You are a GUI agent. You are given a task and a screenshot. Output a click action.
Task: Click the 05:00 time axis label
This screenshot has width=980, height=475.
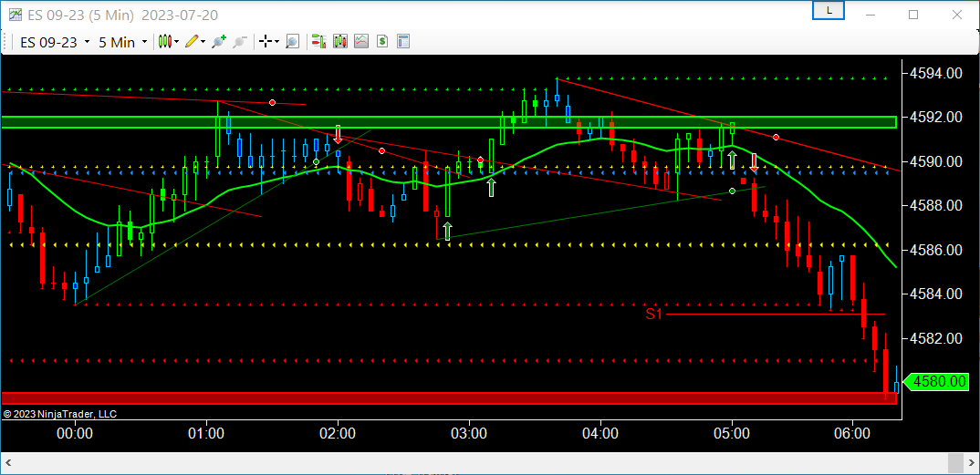click(732, 432)
